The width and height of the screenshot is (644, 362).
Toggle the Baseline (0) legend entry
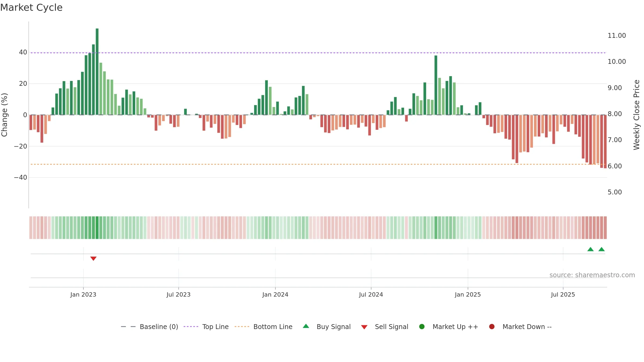149,327
